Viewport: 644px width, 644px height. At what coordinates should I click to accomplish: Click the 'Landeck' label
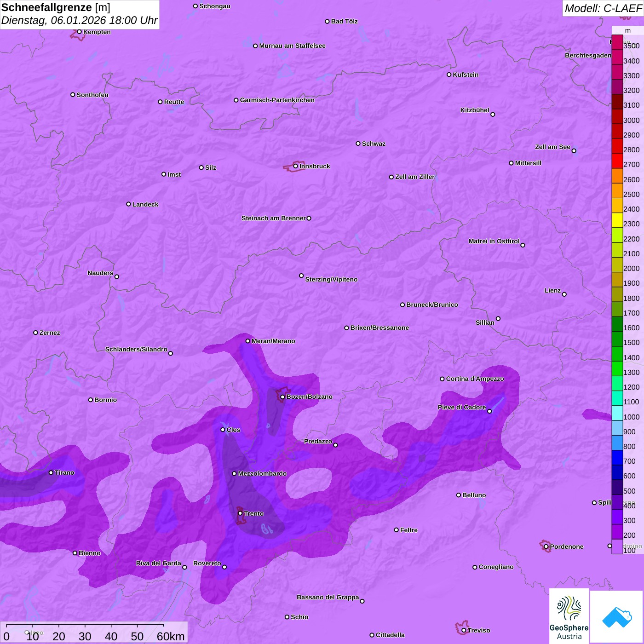click(x=145, y=204)
